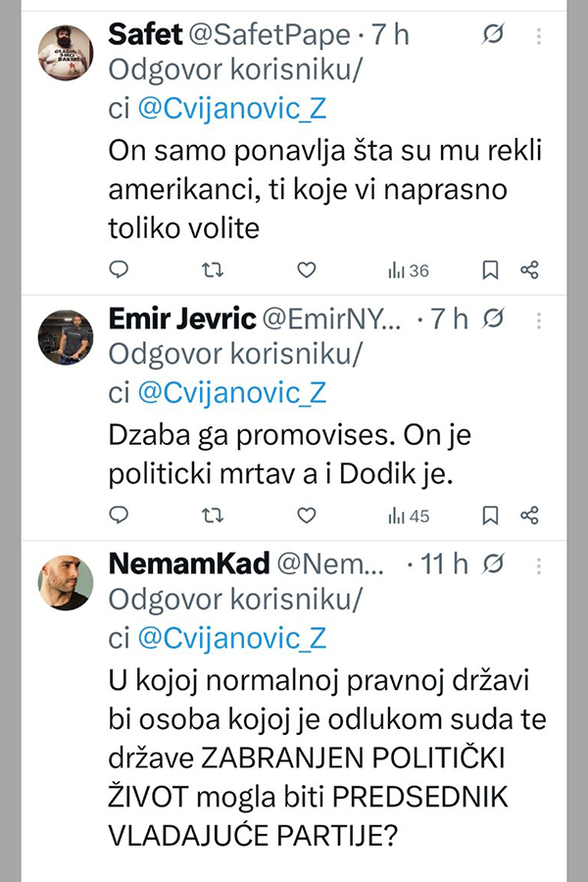Share Safet's tweet
Screen dimensions: 588x882
coord(529,269)
